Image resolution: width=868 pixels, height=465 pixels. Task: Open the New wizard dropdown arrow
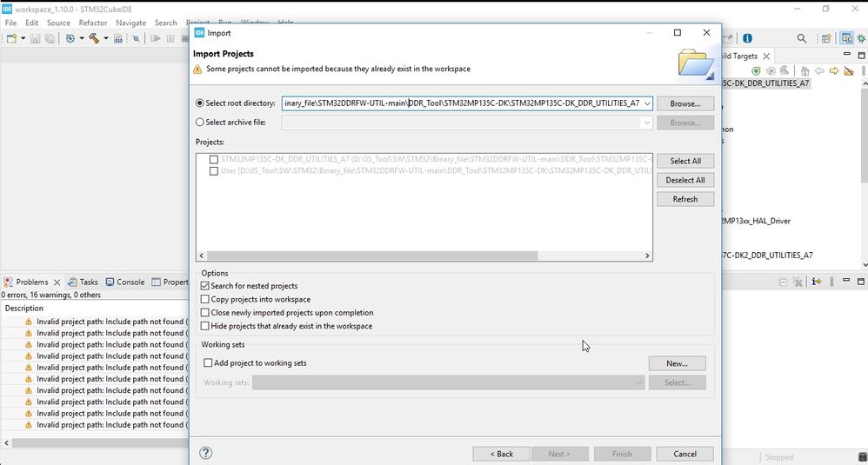pos(23,38)
